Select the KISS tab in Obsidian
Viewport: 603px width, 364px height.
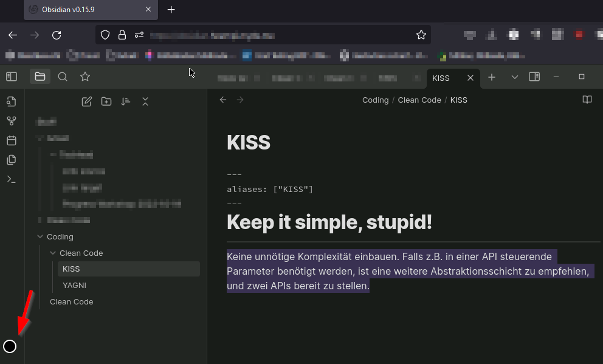440,78
